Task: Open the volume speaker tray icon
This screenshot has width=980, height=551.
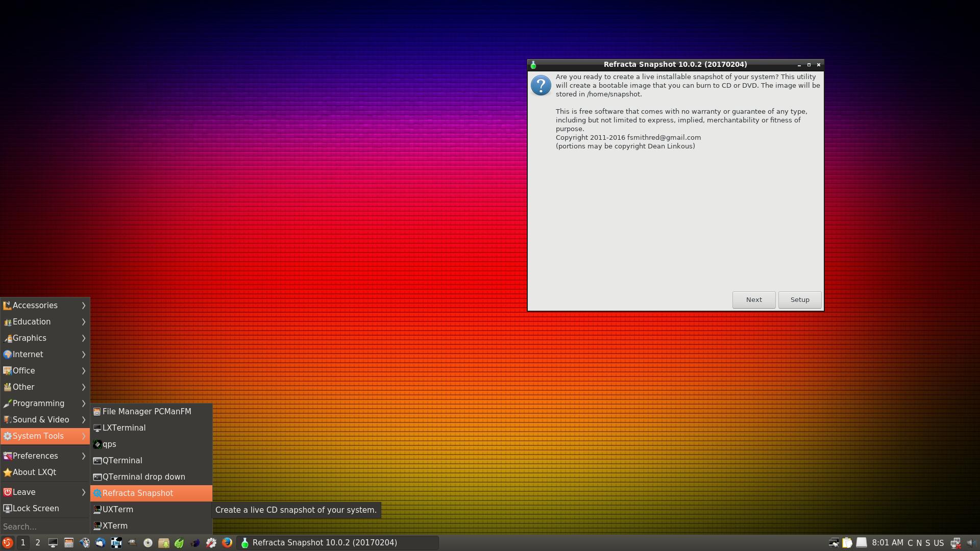Action: 971,543
